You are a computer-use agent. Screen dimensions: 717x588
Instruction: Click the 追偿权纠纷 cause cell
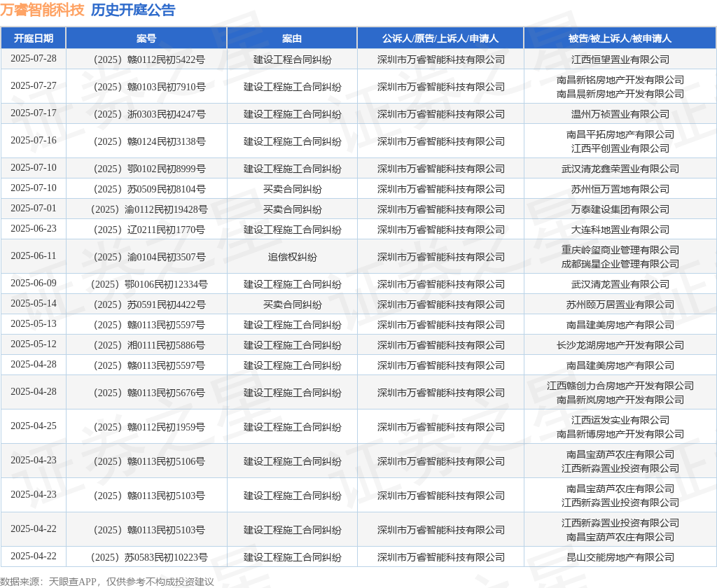click(x=292, y=257)
